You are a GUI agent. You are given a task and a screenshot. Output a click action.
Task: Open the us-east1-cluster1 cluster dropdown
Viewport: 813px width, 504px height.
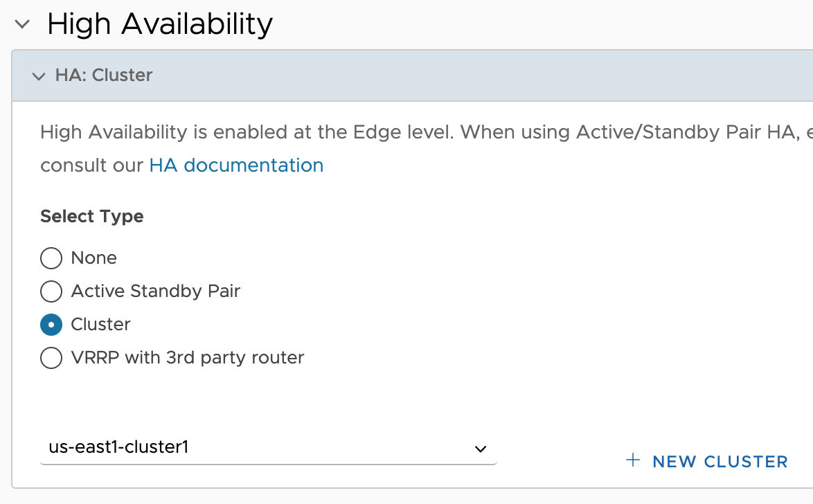pyautogui.click(x=269, y=447)
